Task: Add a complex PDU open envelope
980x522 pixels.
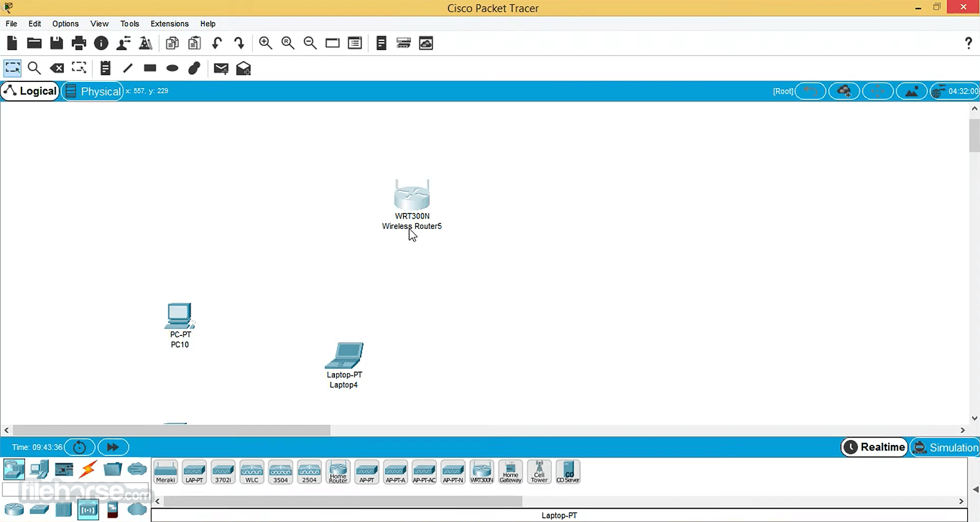Action: (243, 68)
